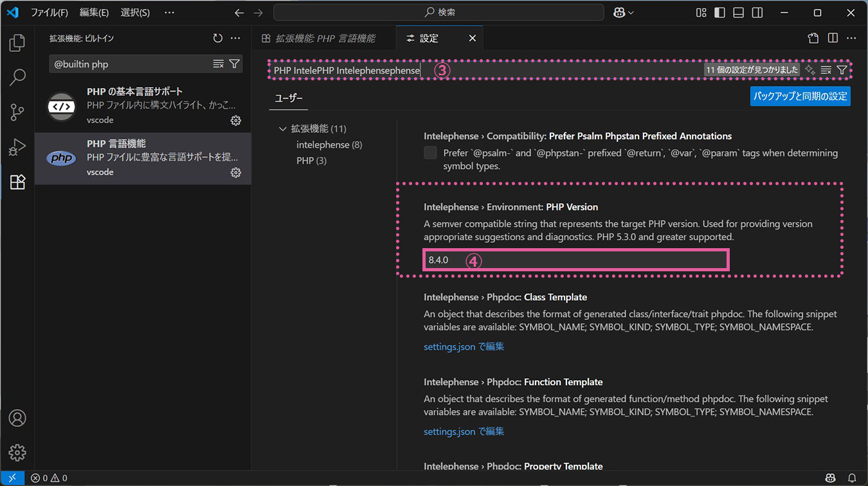Open gear for PHP 言語機能 extension
This screenshot has width=868, height=486.
click(x=236, y=172)
